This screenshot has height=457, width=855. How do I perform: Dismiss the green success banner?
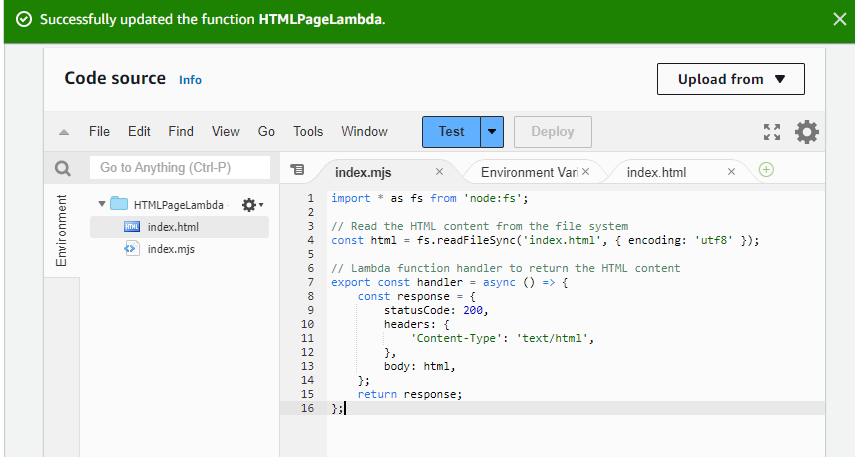838,19
